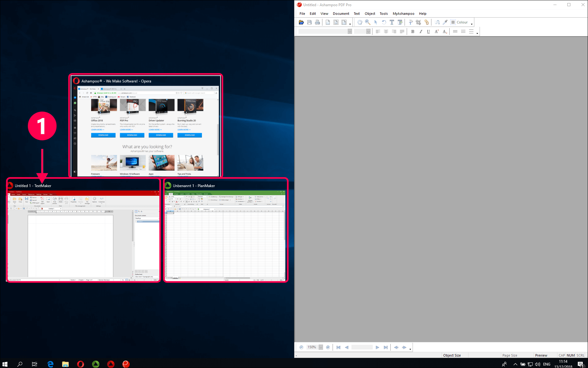Click the Colour swatch box
The width and height of the screenshot is (588, 368).
tap(453, 22)
